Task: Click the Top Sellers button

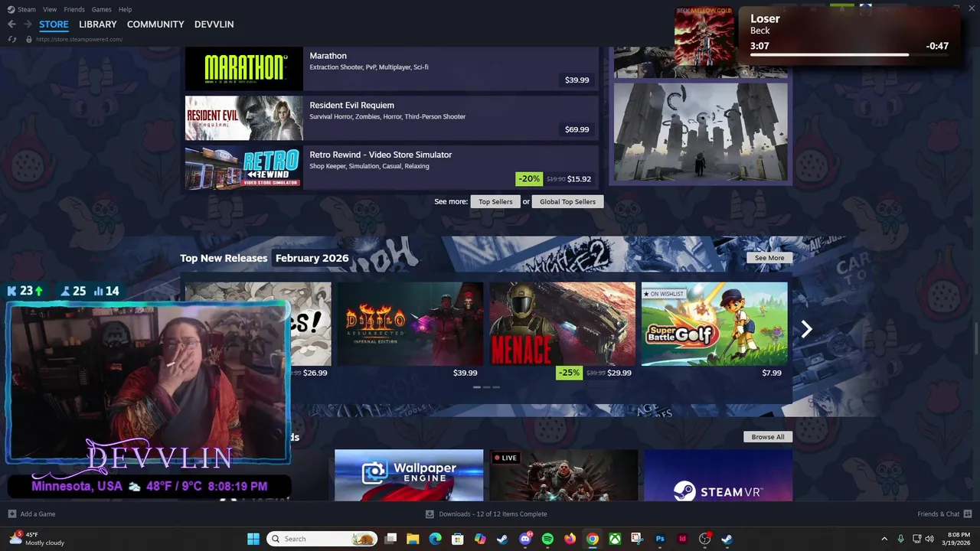Action: tap(495, 202)
